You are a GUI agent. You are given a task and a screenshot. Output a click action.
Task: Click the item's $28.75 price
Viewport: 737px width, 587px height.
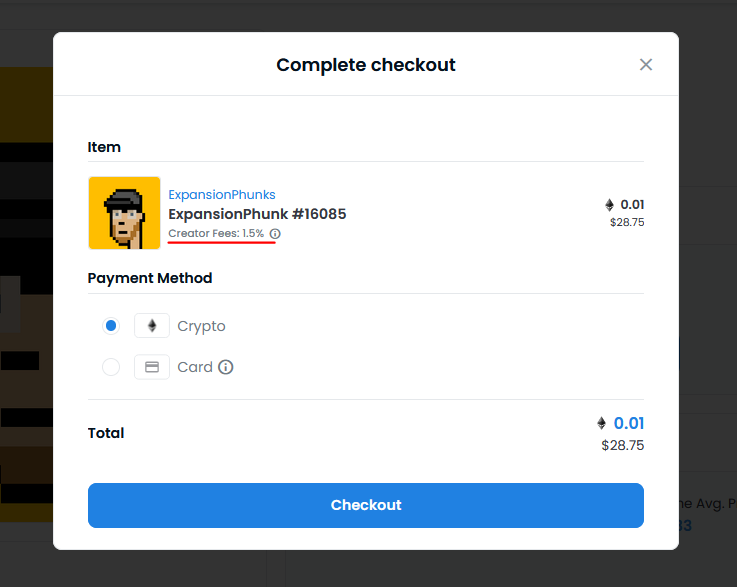point(627,222)
